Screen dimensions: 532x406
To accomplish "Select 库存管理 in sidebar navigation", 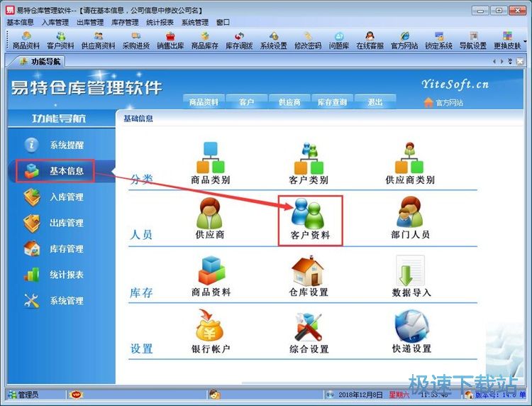I will coord(55,249).
